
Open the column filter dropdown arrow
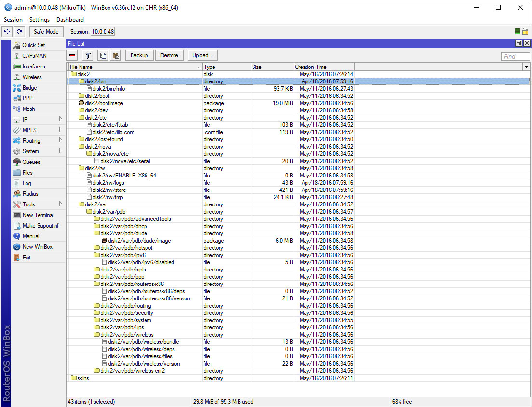(527, 67)
